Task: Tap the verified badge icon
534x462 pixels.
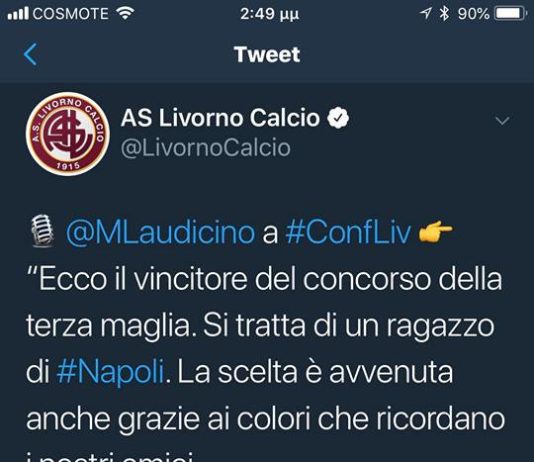Action: (x=338, y=118)
